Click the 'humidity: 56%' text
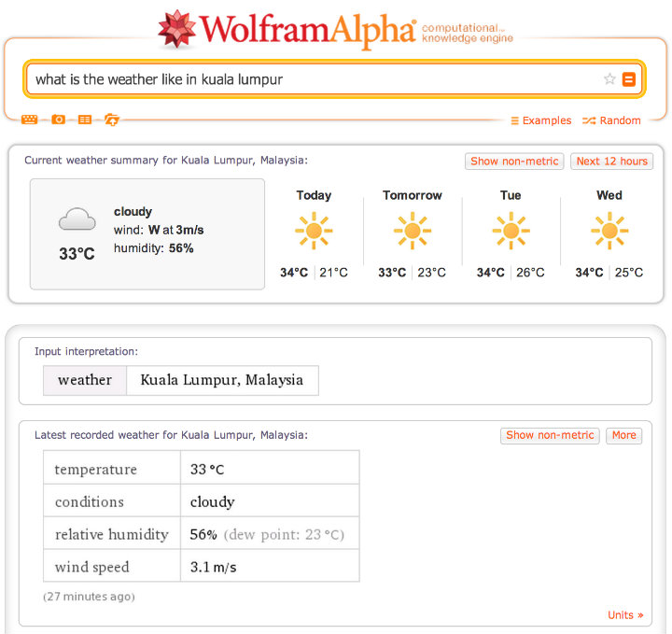This screenshot has height=634, width=672. pos(153,248)
